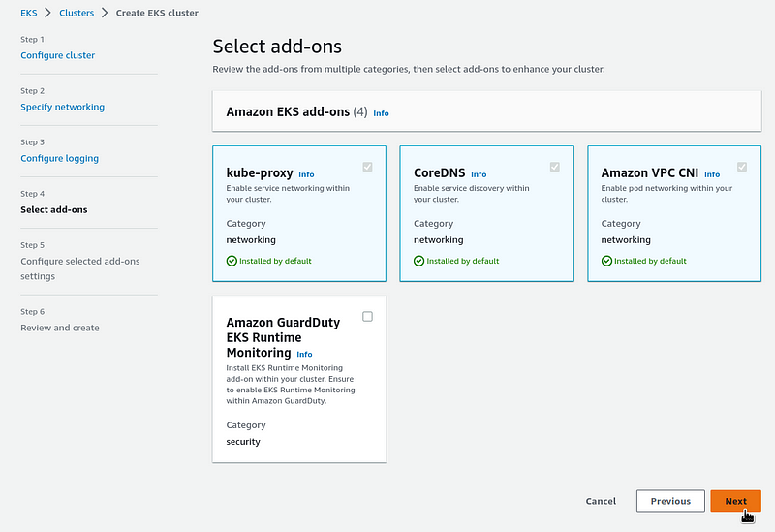Click CoreDNS Installed by default check icon

419,261
